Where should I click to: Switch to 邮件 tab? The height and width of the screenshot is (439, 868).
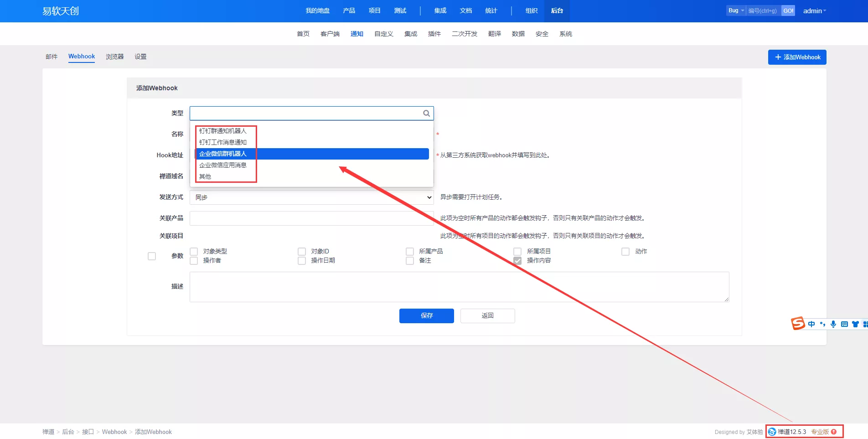[x=52, y=57]
